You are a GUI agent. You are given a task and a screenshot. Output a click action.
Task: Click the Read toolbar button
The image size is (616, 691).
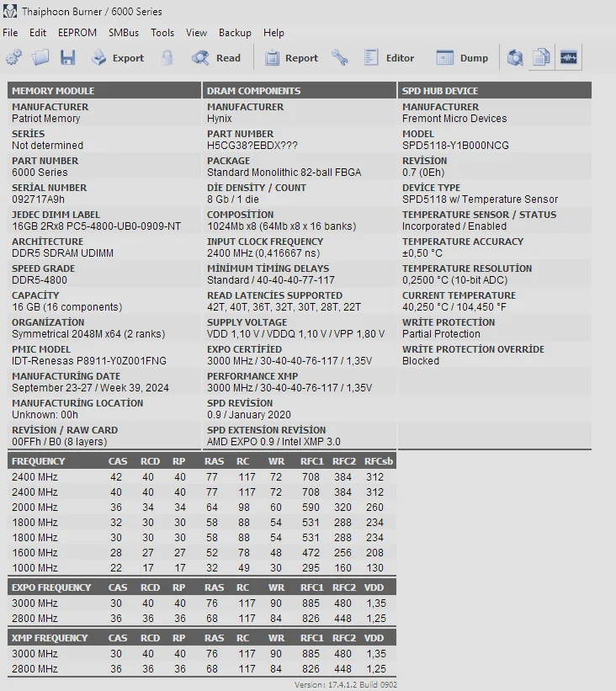pos(216,58)
